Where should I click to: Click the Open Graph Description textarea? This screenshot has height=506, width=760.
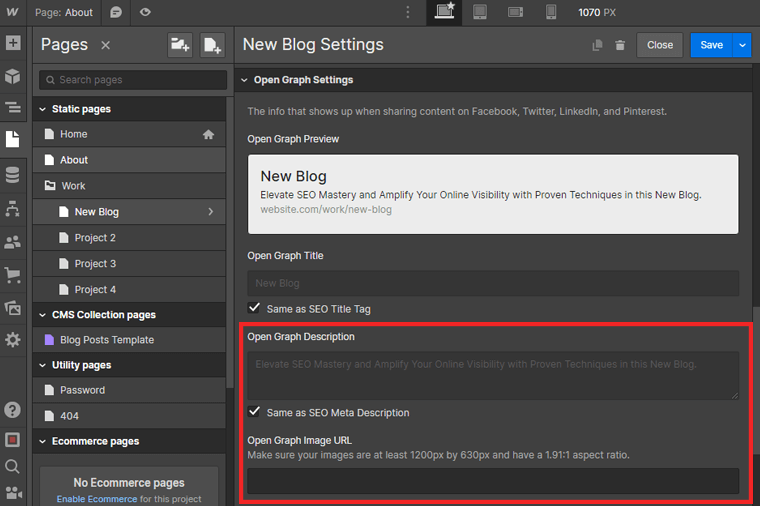(493, 376)
